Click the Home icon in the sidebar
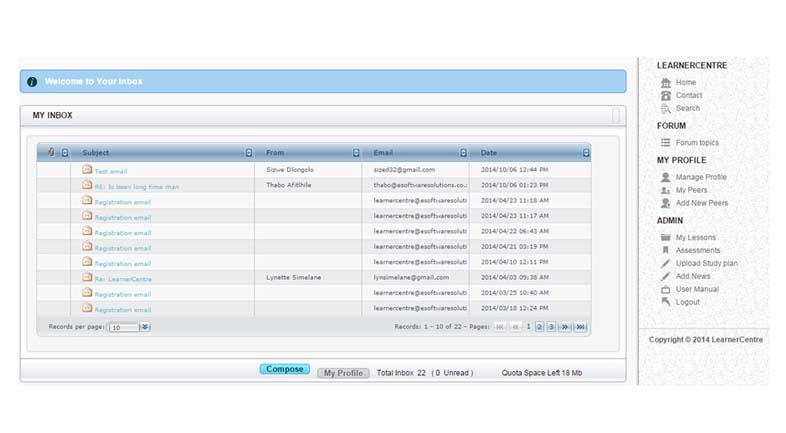The image size is (786, 433). point(666,82)
